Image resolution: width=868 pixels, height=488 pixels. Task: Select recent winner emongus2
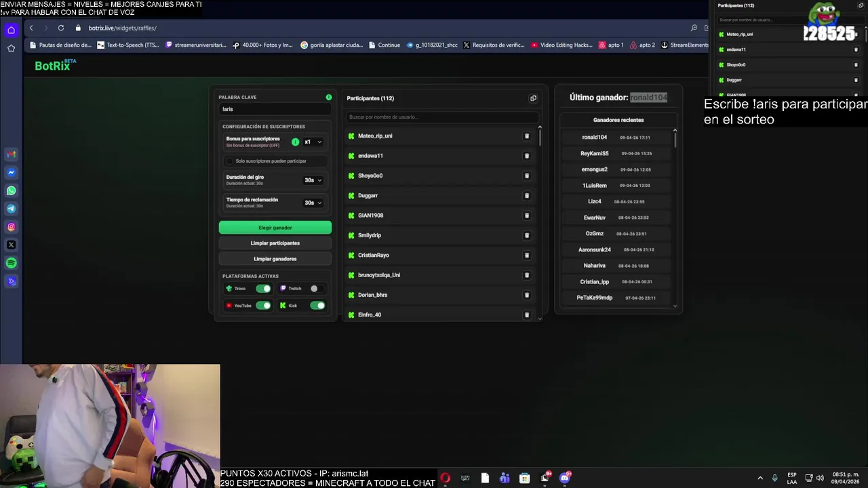coord(594,169)
